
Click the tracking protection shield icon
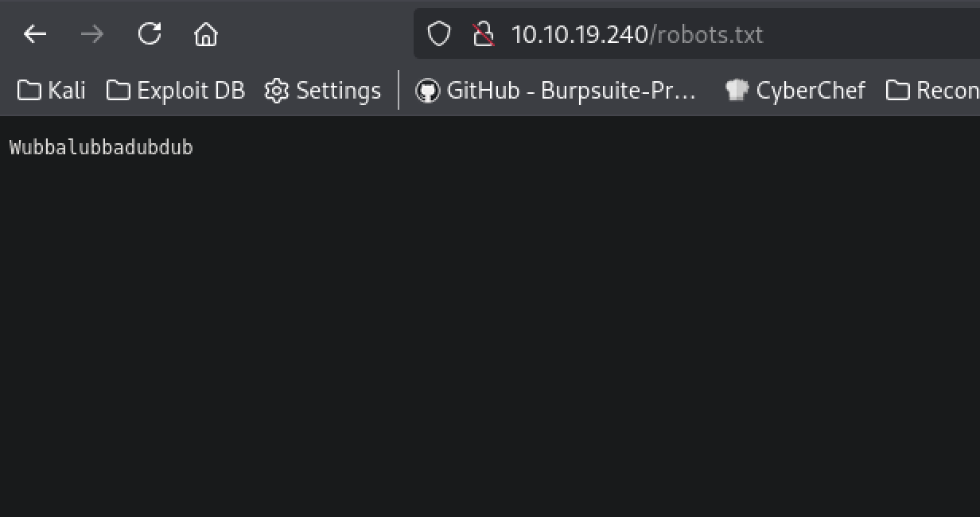point(438,34)
